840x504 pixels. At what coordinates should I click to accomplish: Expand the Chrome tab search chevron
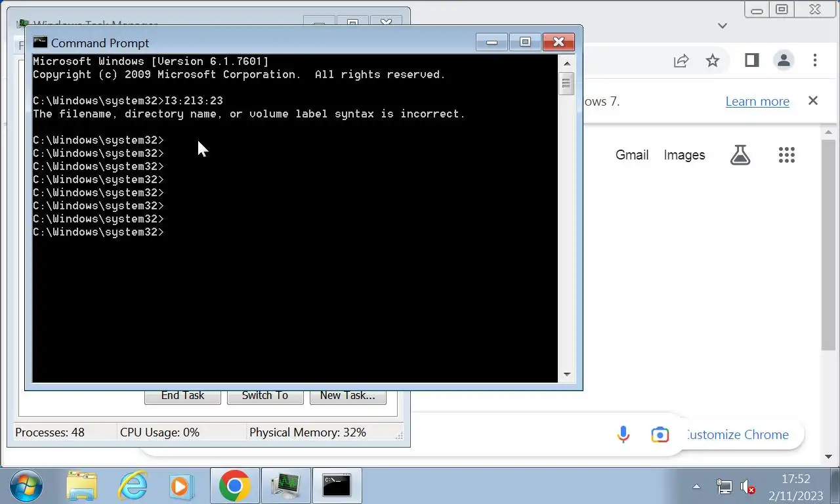[723, 26]
